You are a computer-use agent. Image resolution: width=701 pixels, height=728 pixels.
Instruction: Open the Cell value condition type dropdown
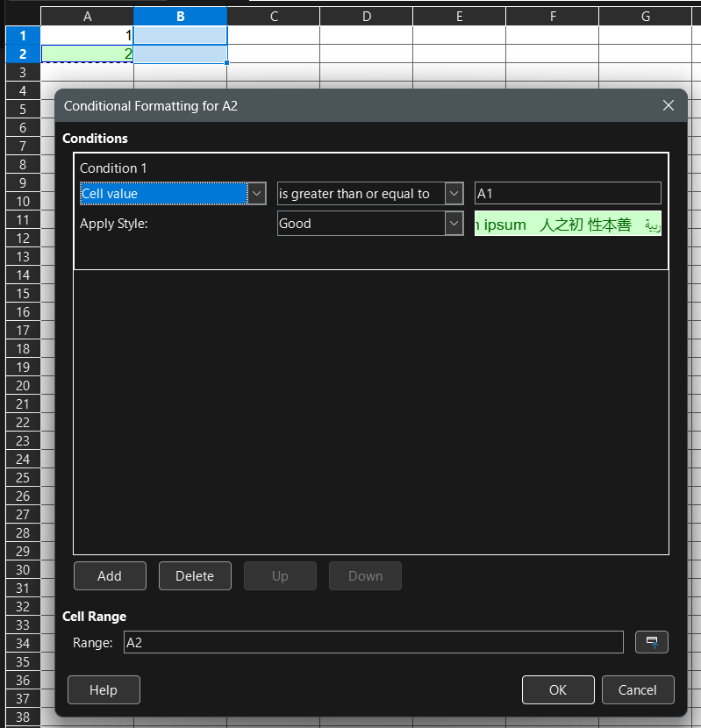point(256,194)
